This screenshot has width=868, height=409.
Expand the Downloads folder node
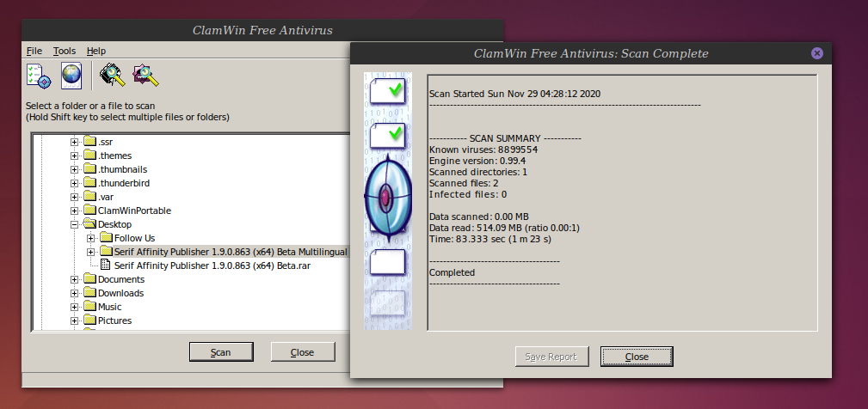pyautogui.click(x=74, y=294)
